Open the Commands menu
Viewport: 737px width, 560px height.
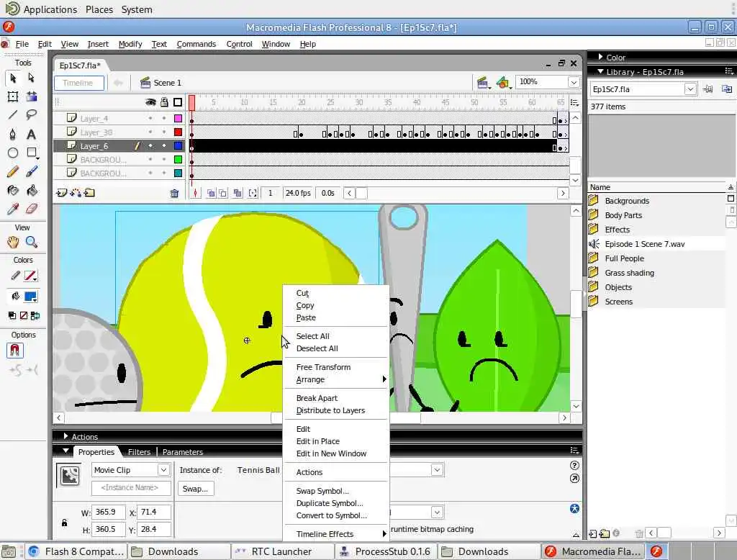(196, 44)
